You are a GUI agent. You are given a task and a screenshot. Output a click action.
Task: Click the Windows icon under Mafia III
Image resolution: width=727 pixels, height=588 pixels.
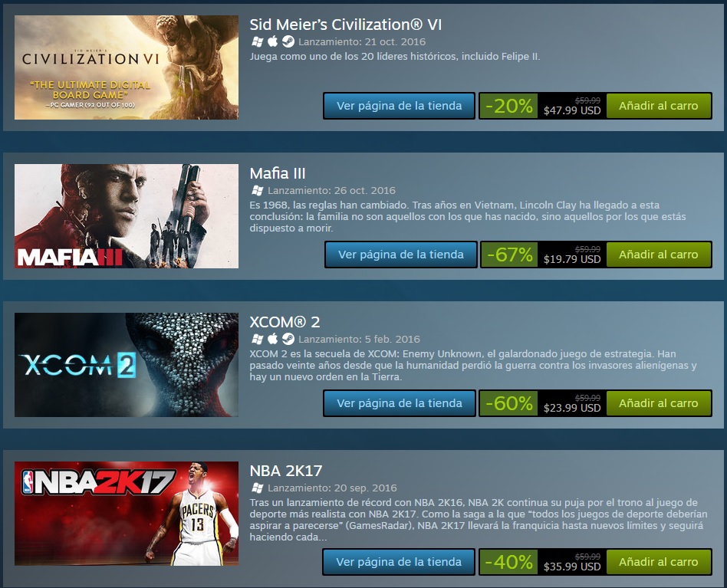click(257, 190)
